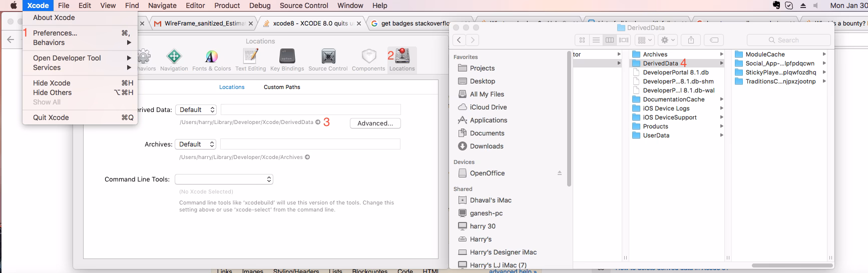Select the Social_App folder in DerivedData
This screenshot has width=868, height=273.
tap(780, 63)
